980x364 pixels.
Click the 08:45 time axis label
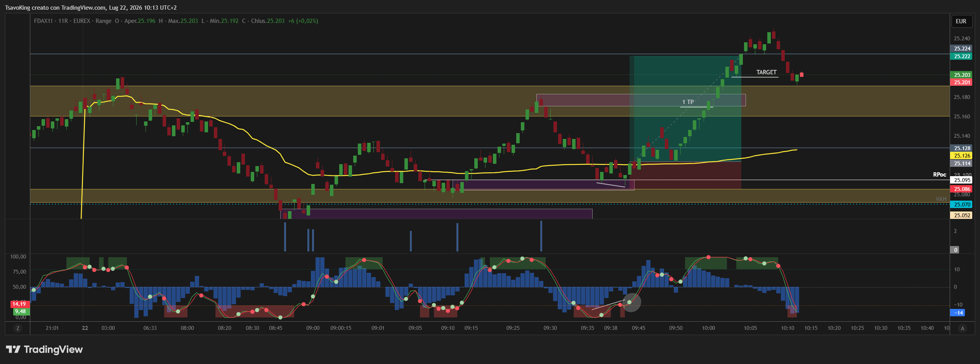click(276, 328)
